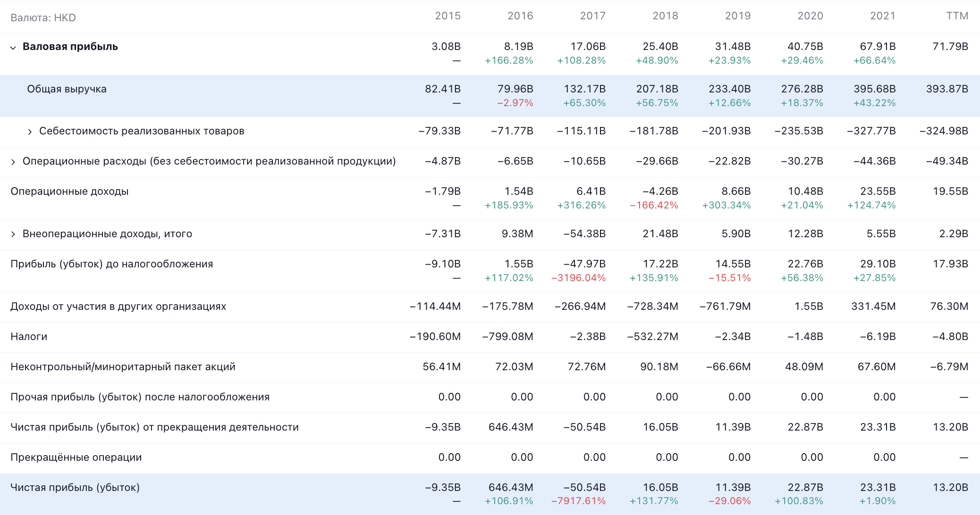Click the +303.34% operating income change

point(727,206)
